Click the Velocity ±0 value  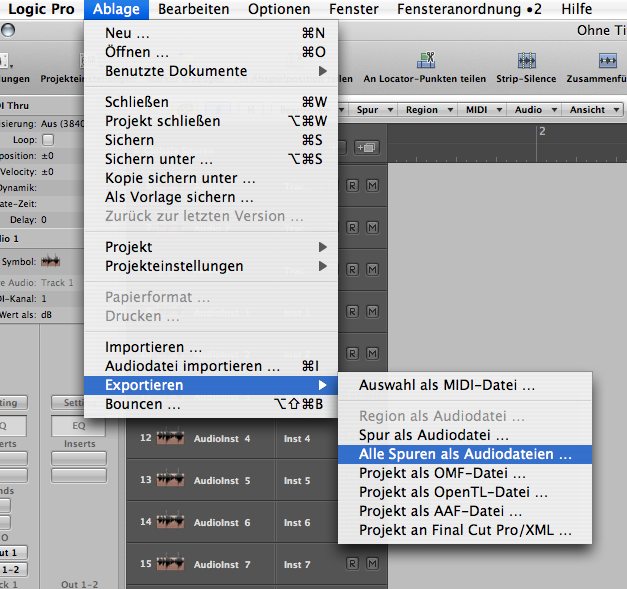pos(48,172)
